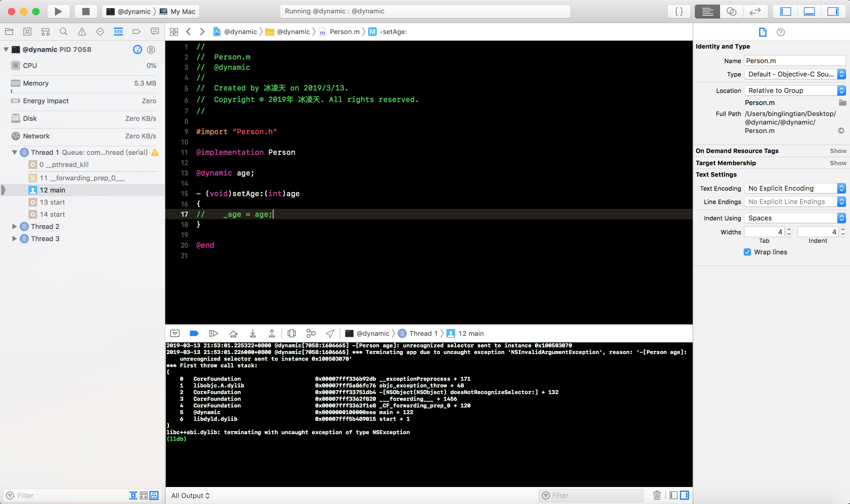The width and height of the screenshot is (850, 504).
Task: Click the Step Into debug button
Action: pyautogui.click(x=253, y=333)
